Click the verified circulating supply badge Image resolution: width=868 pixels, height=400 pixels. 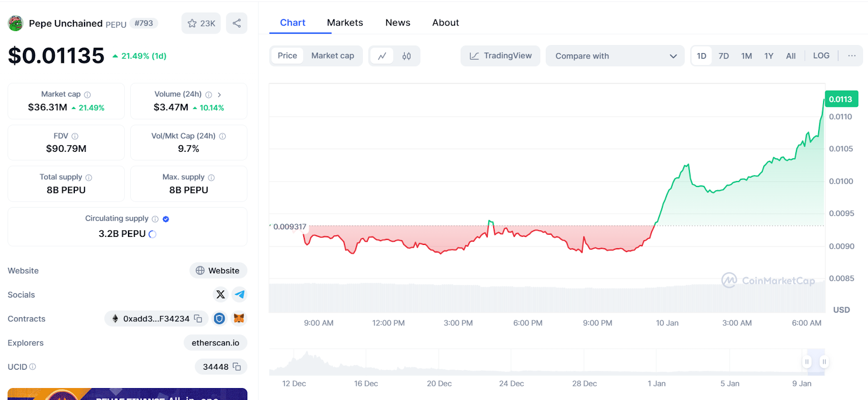(166, 219)
